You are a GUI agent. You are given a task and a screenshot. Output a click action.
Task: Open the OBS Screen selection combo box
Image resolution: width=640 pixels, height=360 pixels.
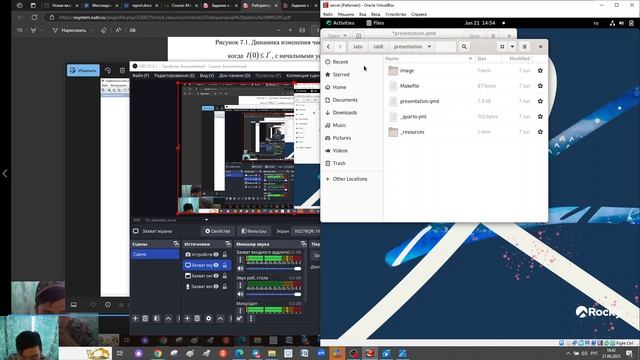coord(307,231)
